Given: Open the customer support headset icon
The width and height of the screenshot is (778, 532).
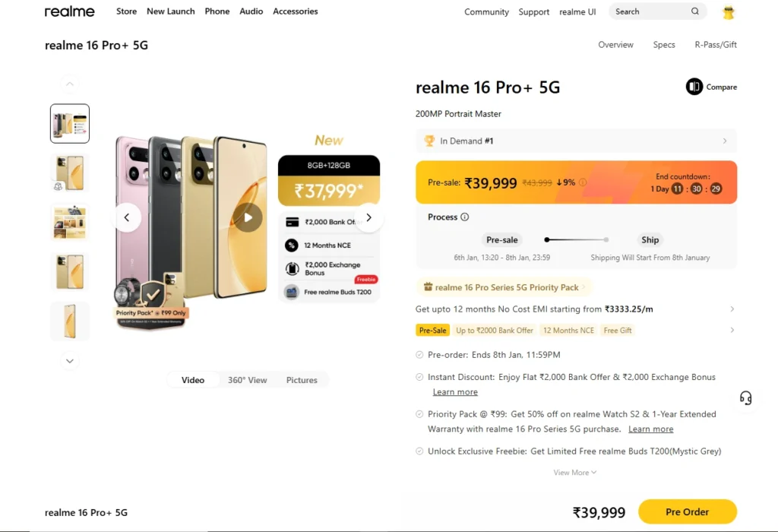Looking at the screenshot, I should [x=745, y=398].
